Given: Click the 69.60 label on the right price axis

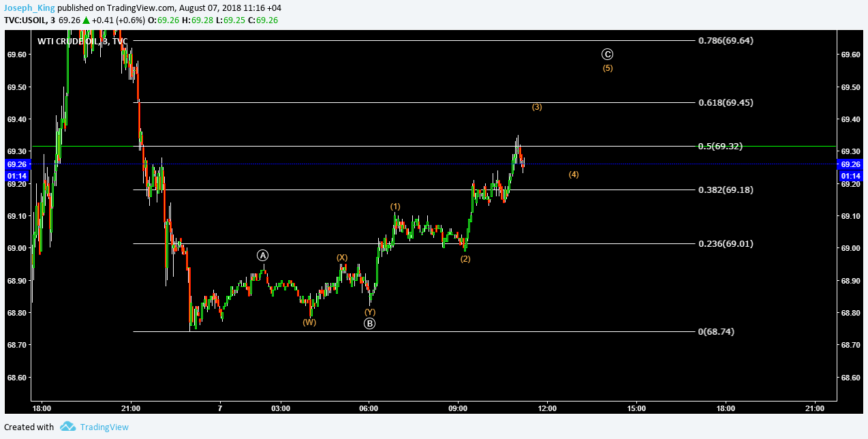Looking at the screenshot, I should 852,55.
